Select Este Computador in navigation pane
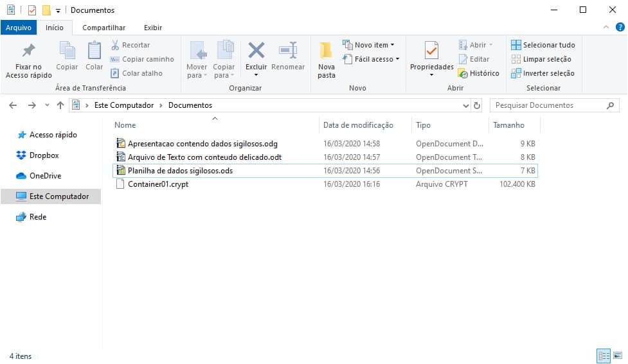Screen dimensions: 628x364 (x=51, y=196)
